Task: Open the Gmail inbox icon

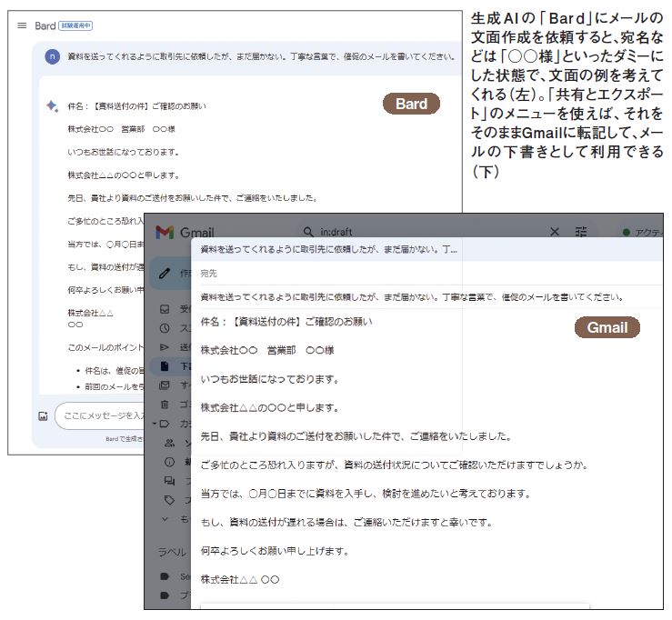Action: 165,309
